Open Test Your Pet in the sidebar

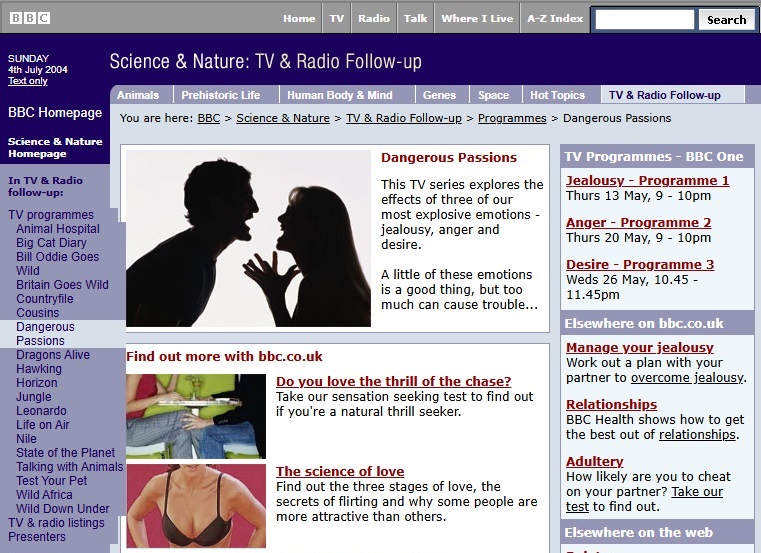click(x=51, y=481)
